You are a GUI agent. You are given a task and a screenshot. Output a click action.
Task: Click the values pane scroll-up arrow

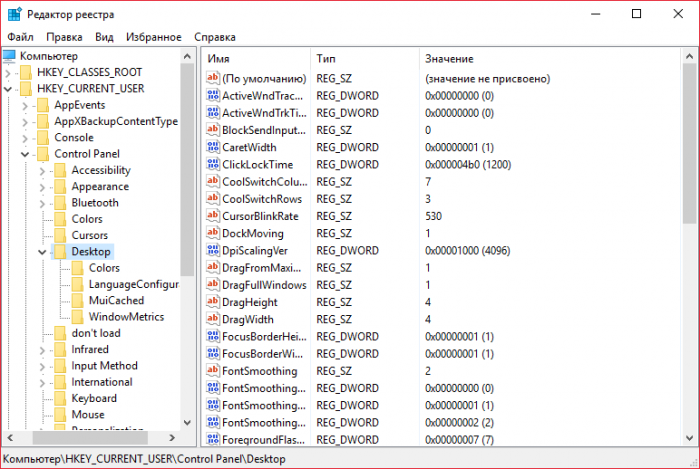(689, 56)
